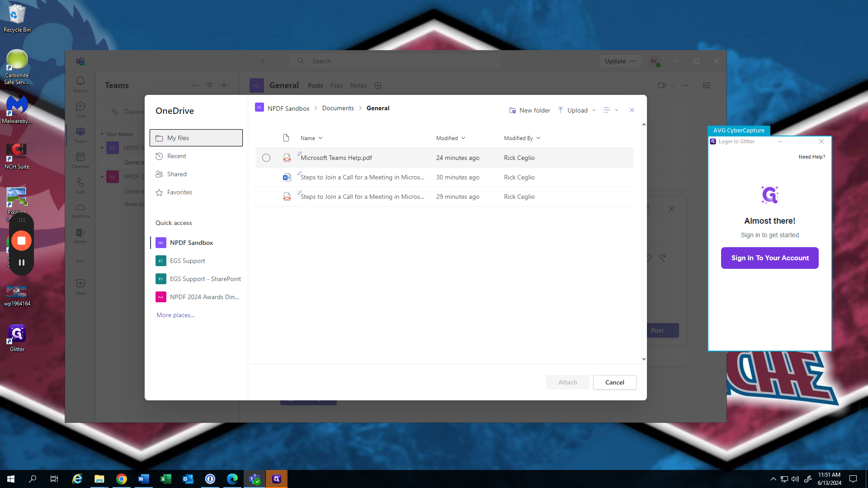Image resolution: width=868 pixels, height=488 pixels.
Task: Open the Windows Start menu
Action: tap(11, 479)
